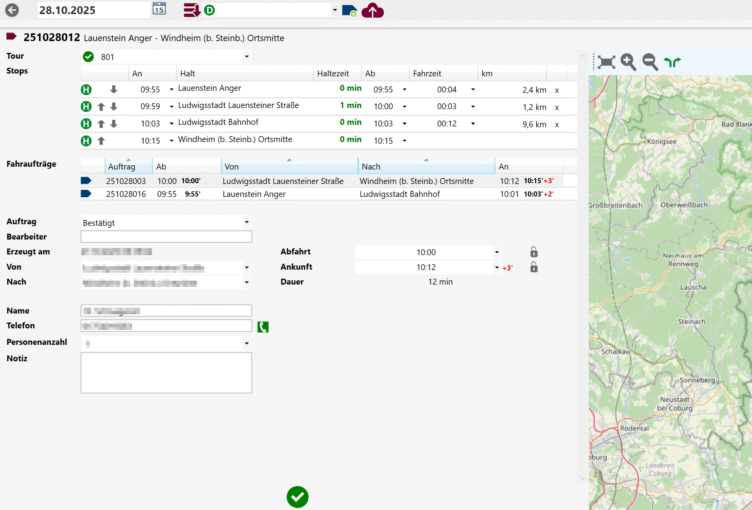Open the Tour 801 dropdown
The height and width of the screenshot is (510, 752).
[x=246, y=57]
